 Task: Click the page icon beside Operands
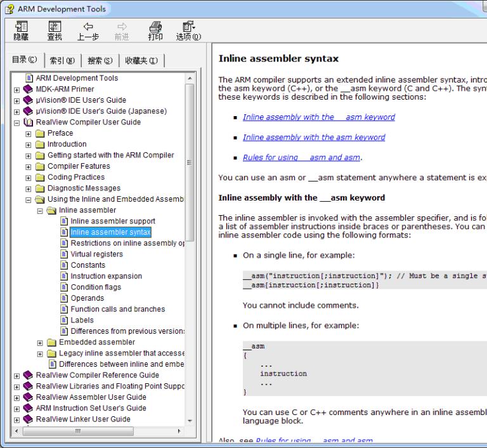(64, 298)
